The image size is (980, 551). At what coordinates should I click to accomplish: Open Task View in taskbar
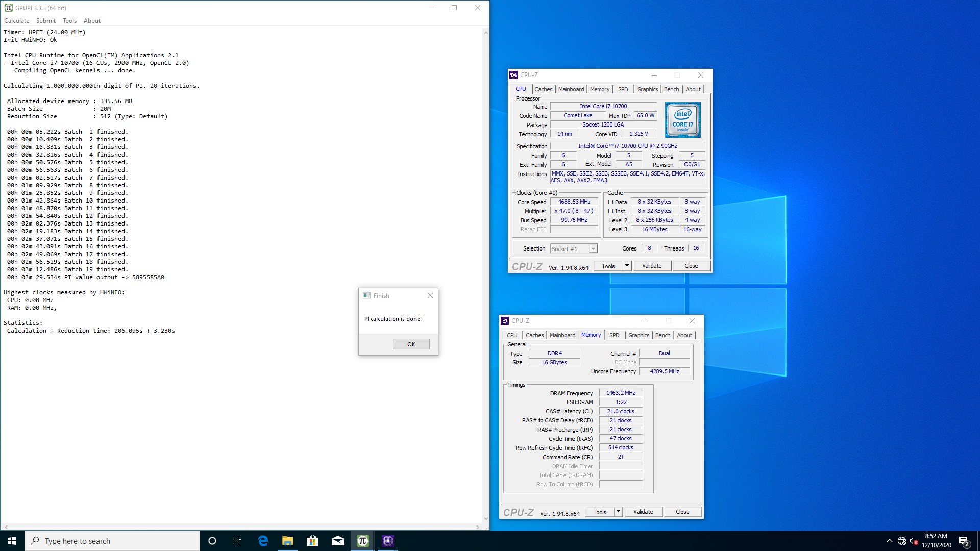point(237,541)
